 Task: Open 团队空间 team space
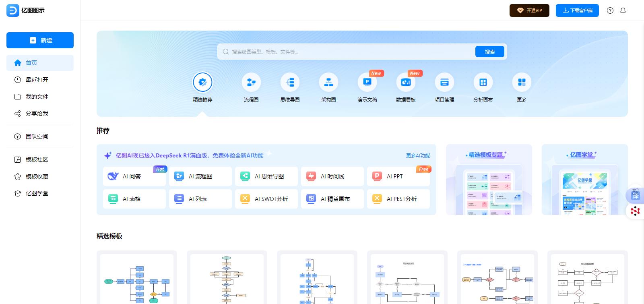pos(40,136)
